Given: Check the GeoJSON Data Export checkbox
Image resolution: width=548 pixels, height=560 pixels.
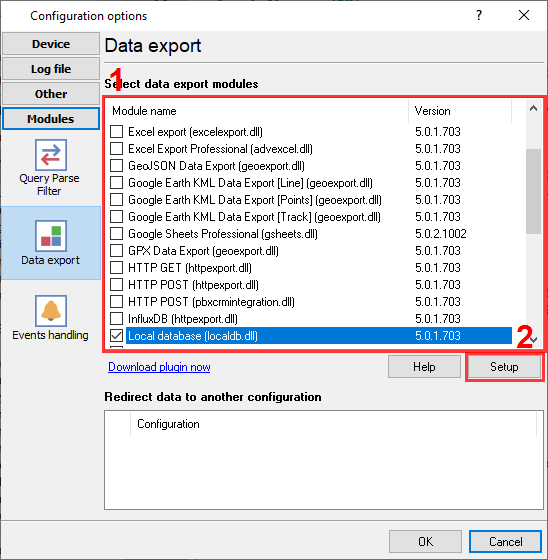Looking at the screenshot, I should click(x=116, y=166).
